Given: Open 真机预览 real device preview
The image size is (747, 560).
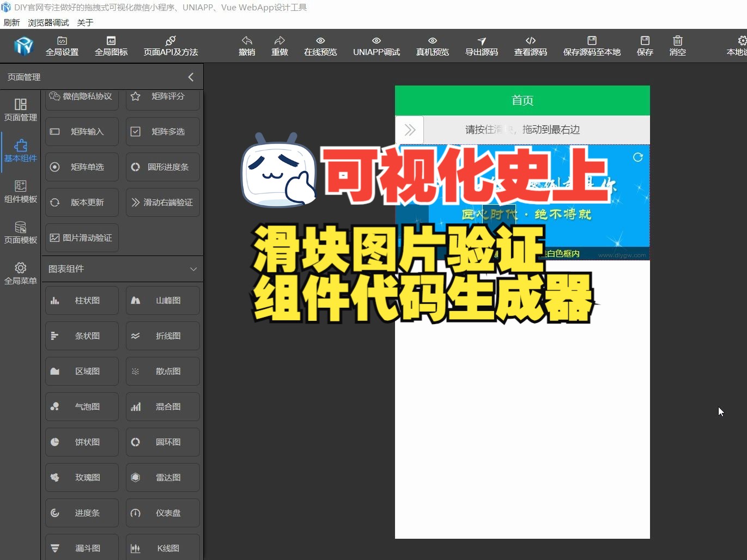Looking at the screenshot, I should click(x=432, y=46).
